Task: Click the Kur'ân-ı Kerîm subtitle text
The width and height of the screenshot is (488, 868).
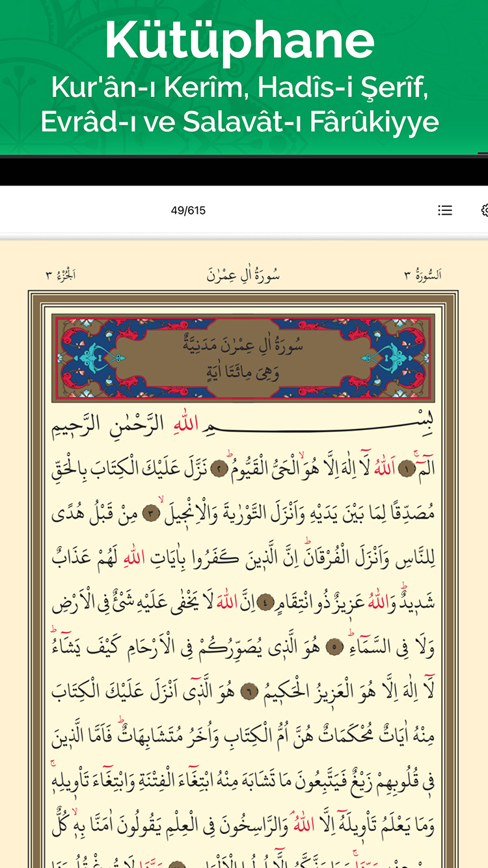Action: [239, 88]
